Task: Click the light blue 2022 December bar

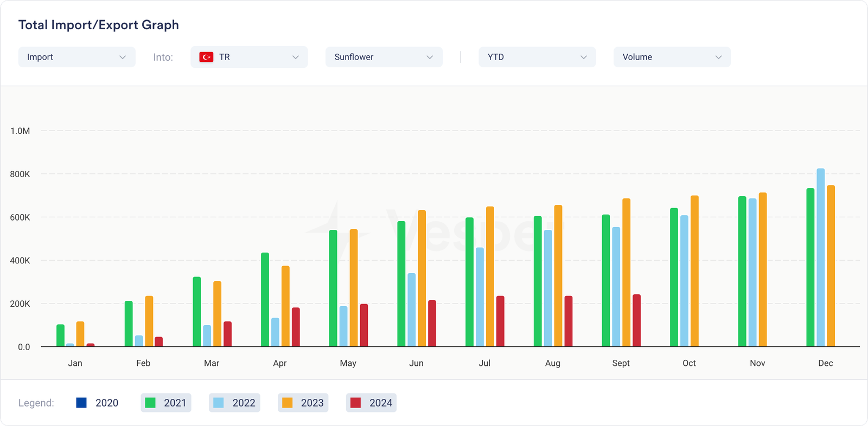Action: [820, 258]
